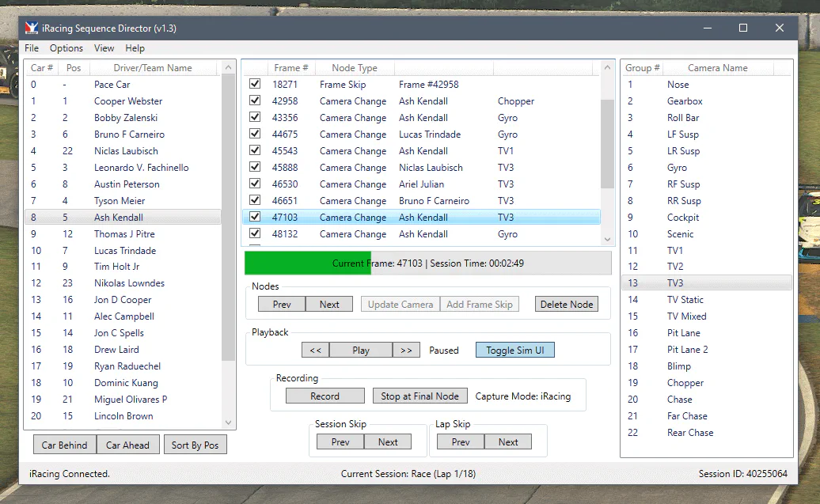Viewport: 820px width, 504px height.
Task: Click Lap Skip Prev button
Action: pos(461,441)
